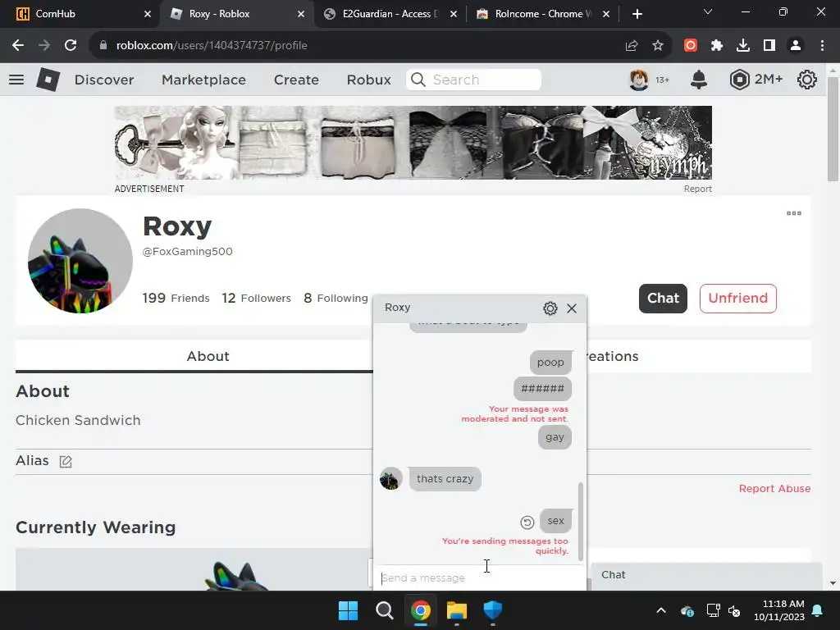
Task: Click the 'poop' message bubble
Action: click(x=550, y=363)
